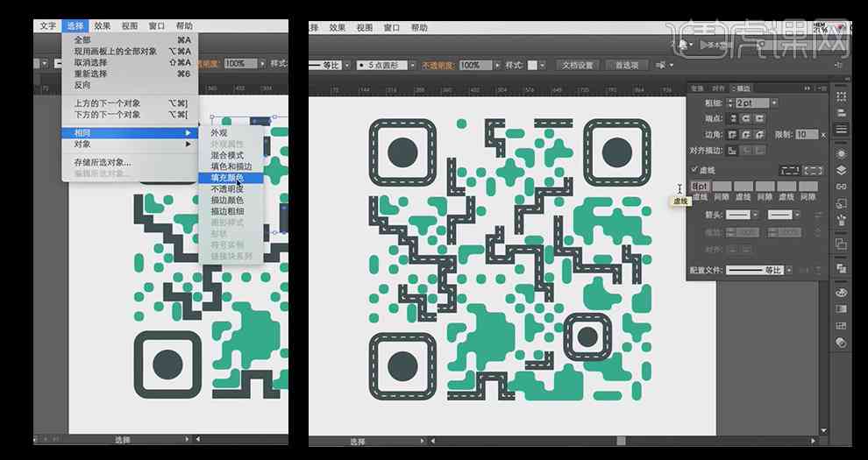Click the stroke weight stepper arrows
This screenshot has width=868, height=460.
pyautogui.click(x=730, y=103)
